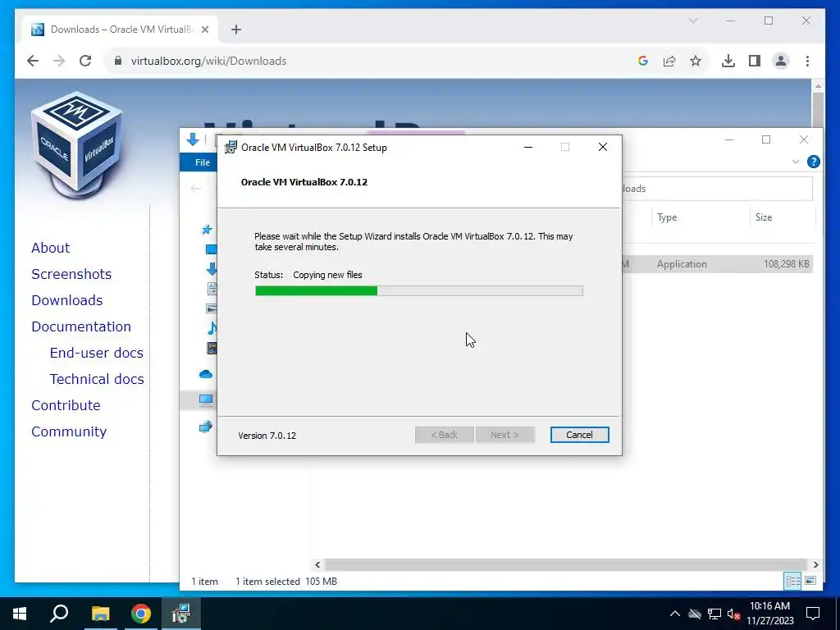840x630 pixels.
Task: Select Quick access star in navigation pane
Action: pyautogui.click(x=206, y=230)
